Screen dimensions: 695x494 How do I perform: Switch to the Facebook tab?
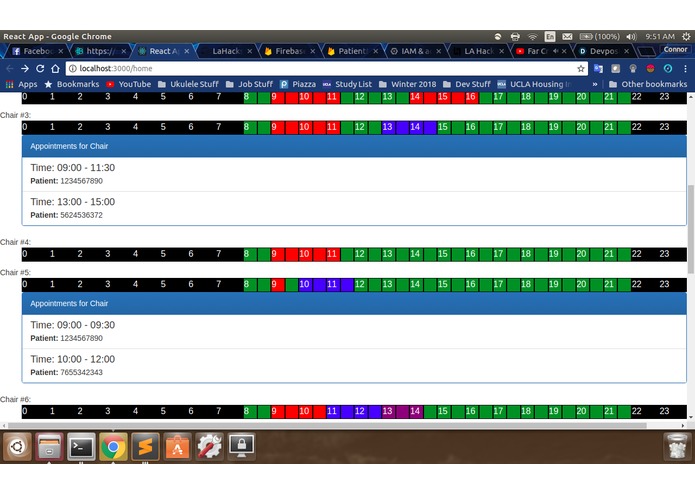tap(37, 51)
